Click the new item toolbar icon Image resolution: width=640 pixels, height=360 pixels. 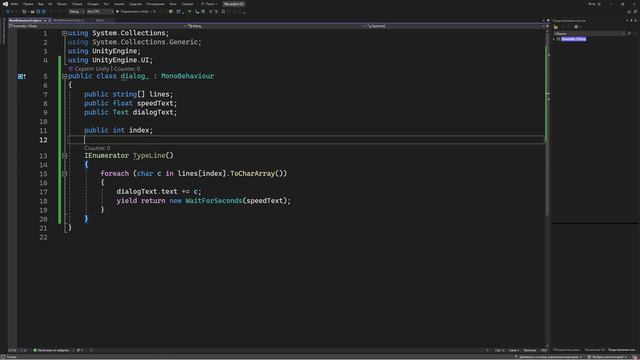click(x=24, y=11)
